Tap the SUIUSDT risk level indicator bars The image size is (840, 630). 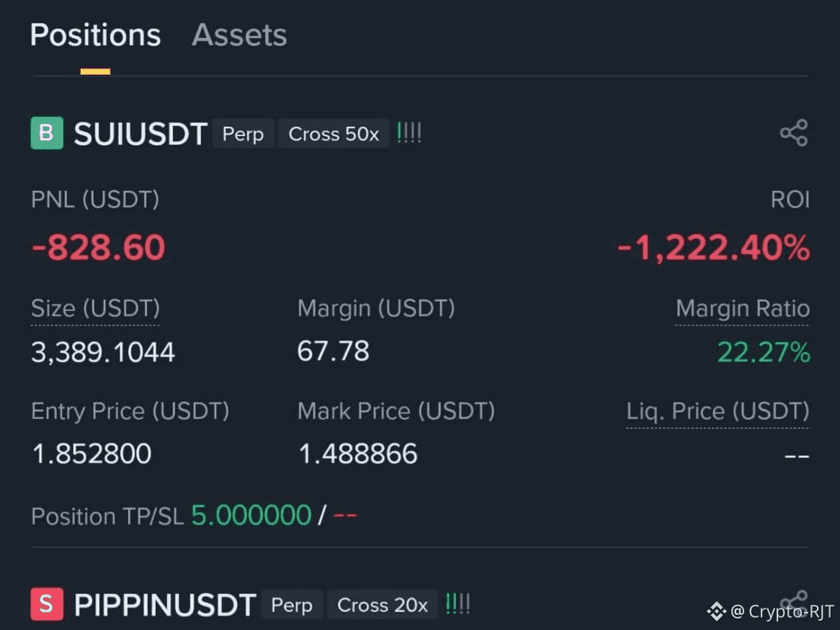pos(409,132)
